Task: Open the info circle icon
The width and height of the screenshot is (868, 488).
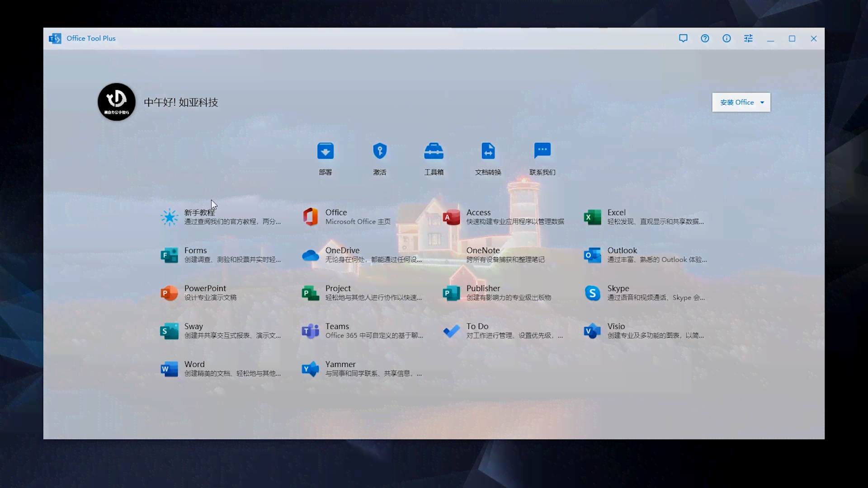Action: pos(726,38)
